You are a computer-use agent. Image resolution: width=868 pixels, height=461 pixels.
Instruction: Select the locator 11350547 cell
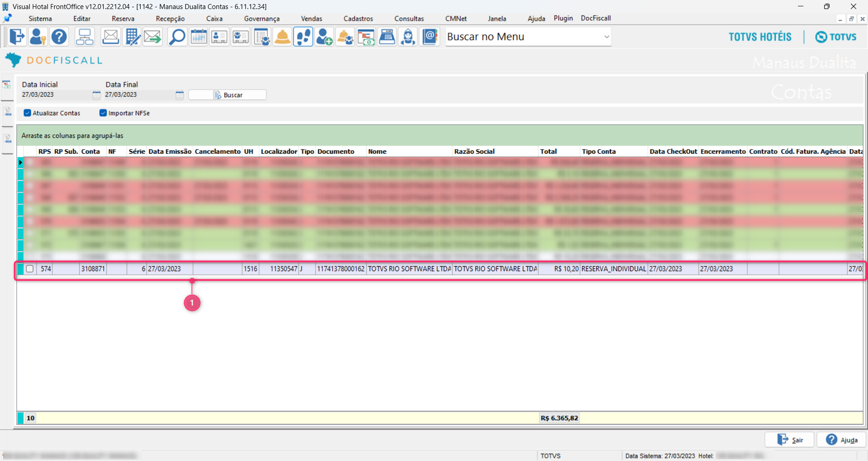pos(279,269)
